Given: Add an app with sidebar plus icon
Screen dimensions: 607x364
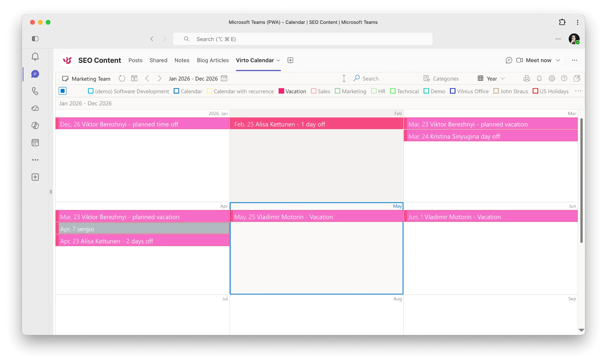Looking at the screenshot, I should (35, 177).
